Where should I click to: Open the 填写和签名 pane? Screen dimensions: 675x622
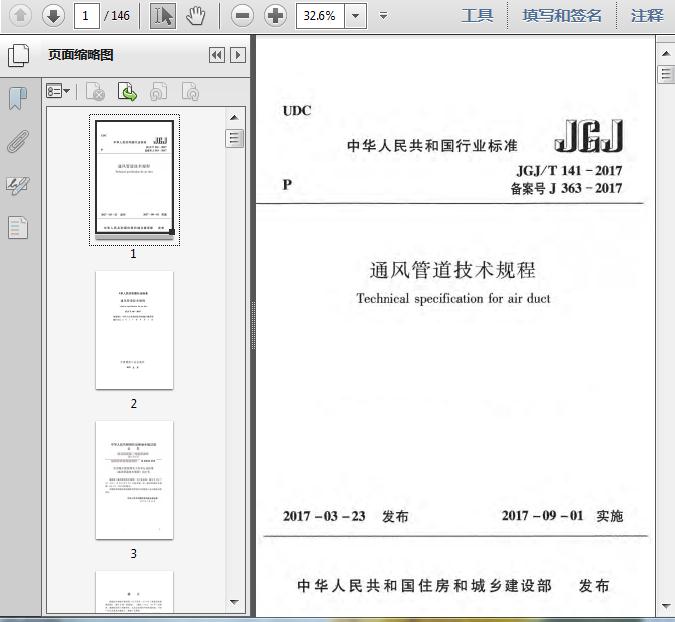pos(562,15)
